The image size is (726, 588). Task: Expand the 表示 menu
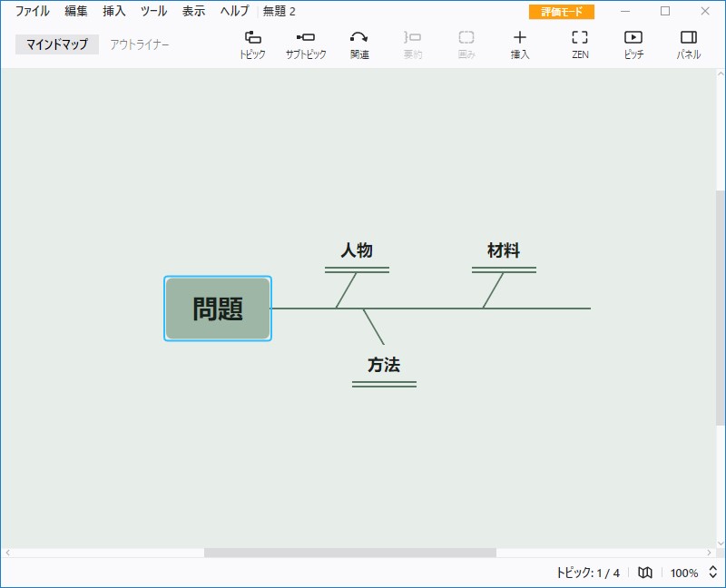tap(191, 12)
